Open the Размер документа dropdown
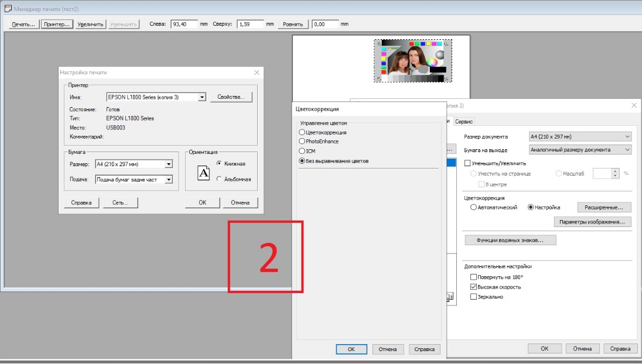The width and height of the screenshot is (642, 364). pyautogui.click(x=580, y=136)
